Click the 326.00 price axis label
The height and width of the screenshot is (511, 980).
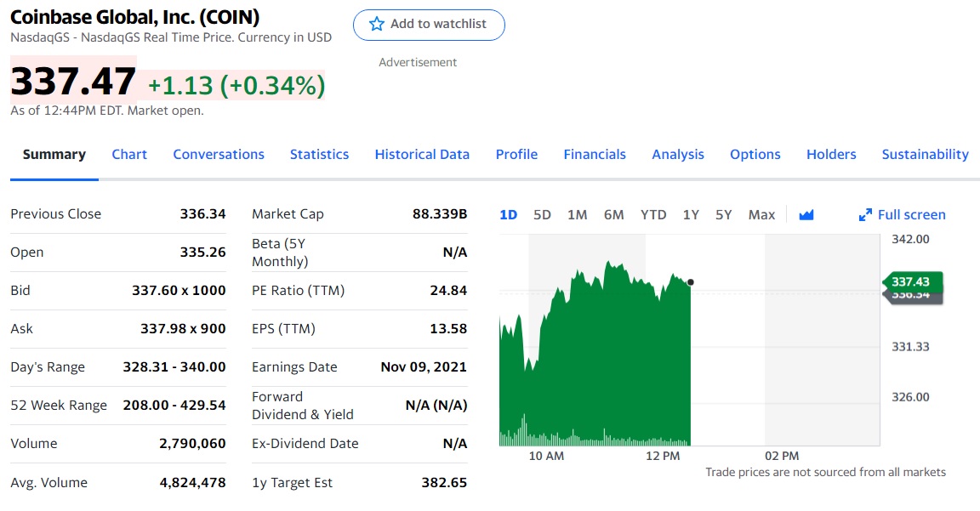[x=910, y=397]
